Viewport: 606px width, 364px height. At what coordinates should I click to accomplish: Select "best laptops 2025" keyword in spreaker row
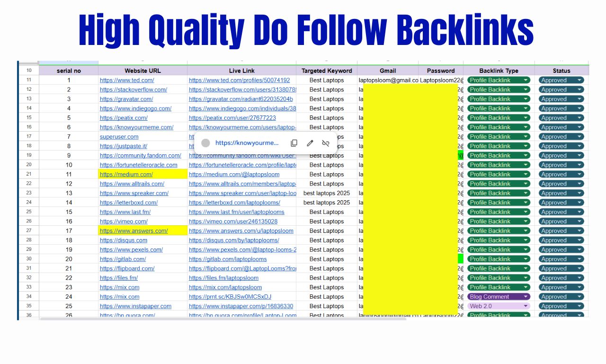[327, 193]
